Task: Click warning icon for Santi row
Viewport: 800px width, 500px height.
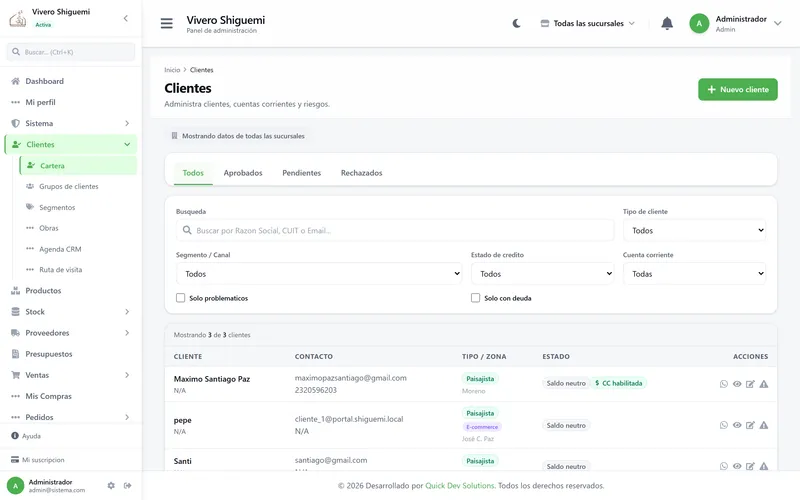Action: coord(764,466)
